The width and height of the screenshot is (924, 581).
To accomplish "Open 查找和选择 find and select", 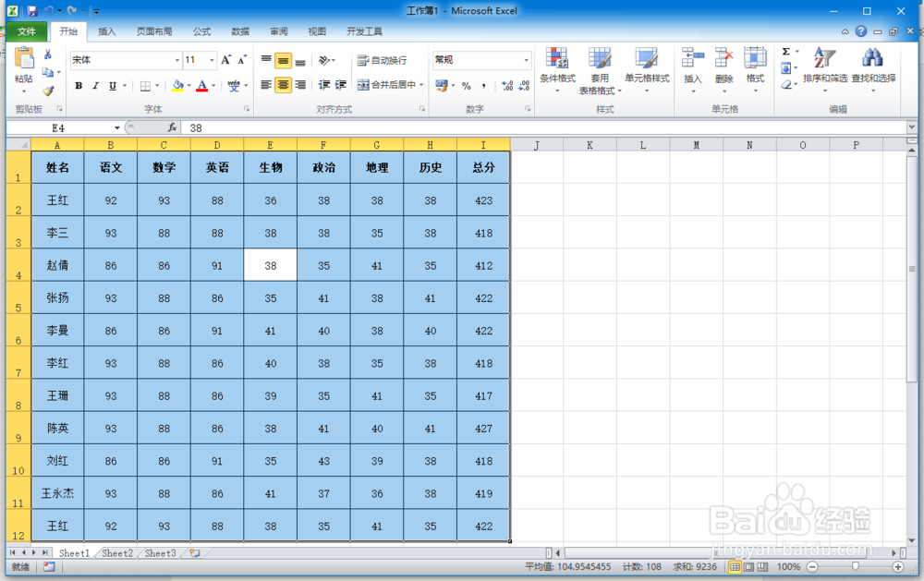I will coord(873,71).
